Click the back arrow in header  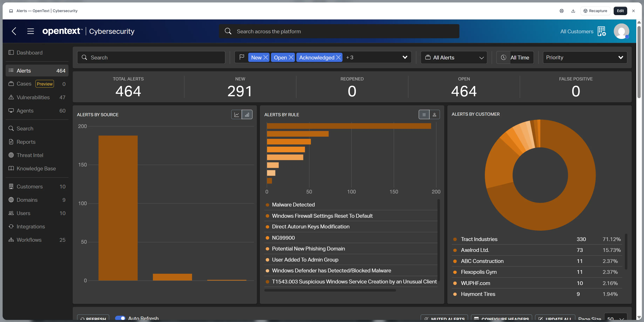click(14, 31)
